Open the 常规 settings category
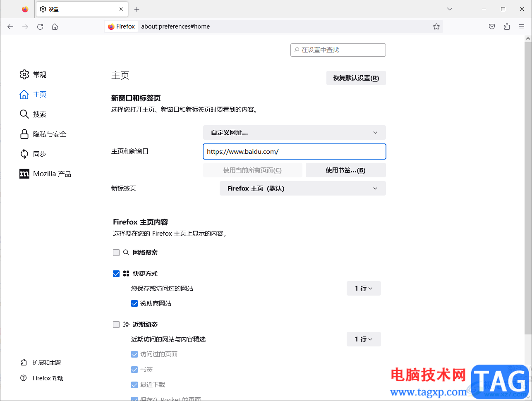This screenshot has width=532, height=401. tap(33, 74)
